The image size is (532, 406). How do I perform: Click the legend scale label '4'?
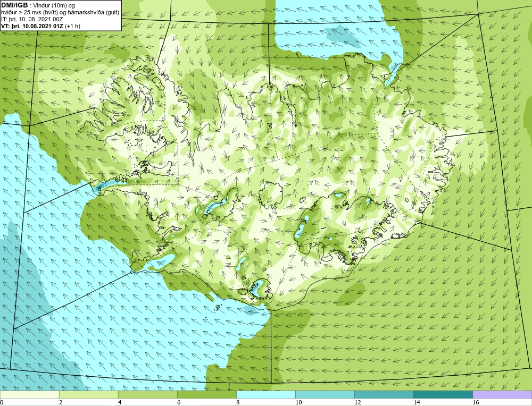(120, 402)
